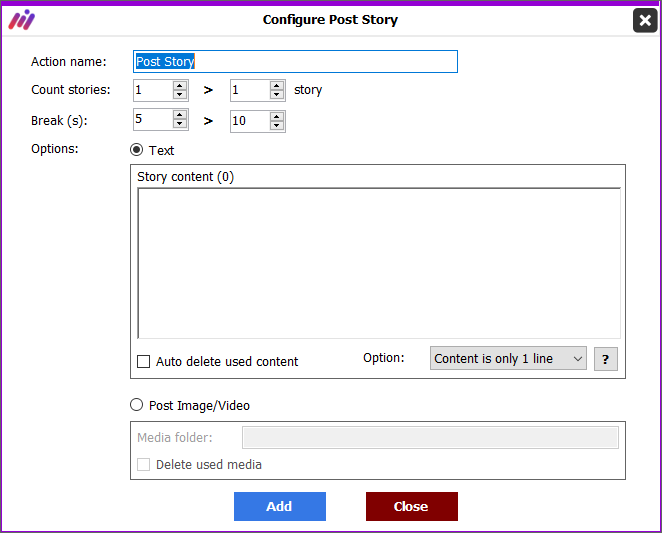Decrease the minimum Break seconds value
The width and height of the screenshot is (662, 533).
pyautogui.click(x=180, y=124)
